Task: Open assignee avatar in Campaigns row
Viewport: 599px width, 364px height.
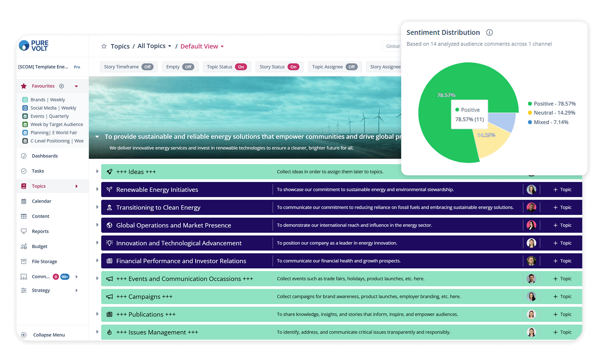Action: pos(531,296)
